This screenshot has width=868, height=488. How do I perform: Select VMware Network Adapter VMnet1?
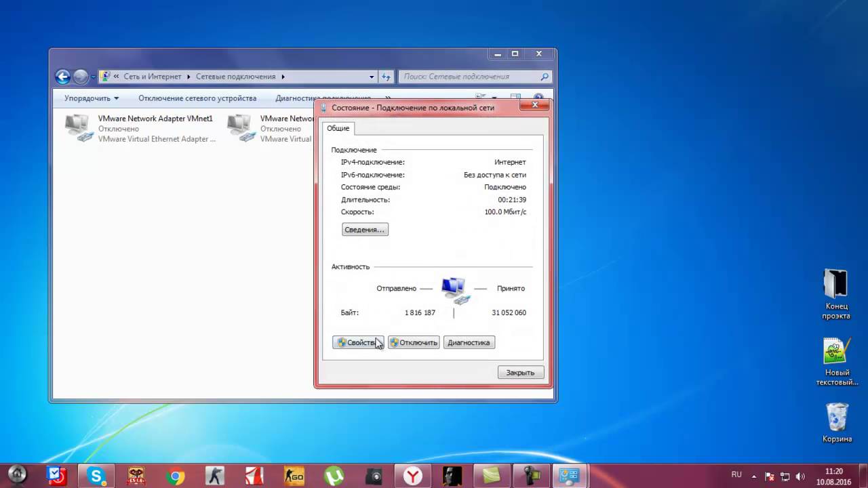pyautogui.click(x=140, y=128)
